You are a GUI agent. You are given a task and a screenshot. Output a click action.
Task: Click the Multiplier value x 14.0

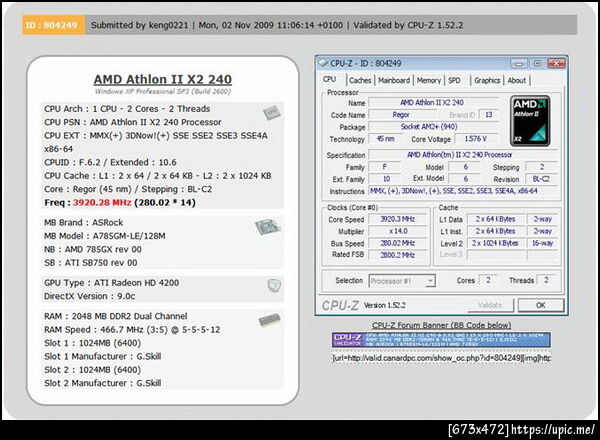(398, 231)
